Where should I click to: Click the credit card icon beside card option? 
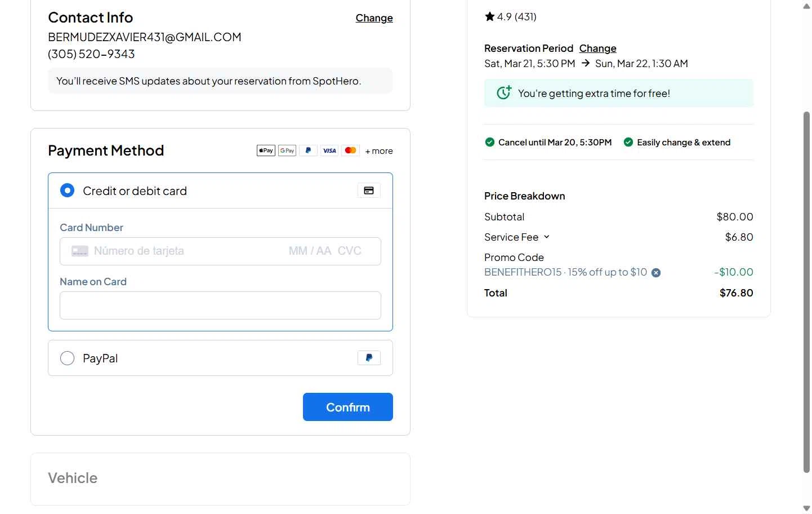click(369, 190)
